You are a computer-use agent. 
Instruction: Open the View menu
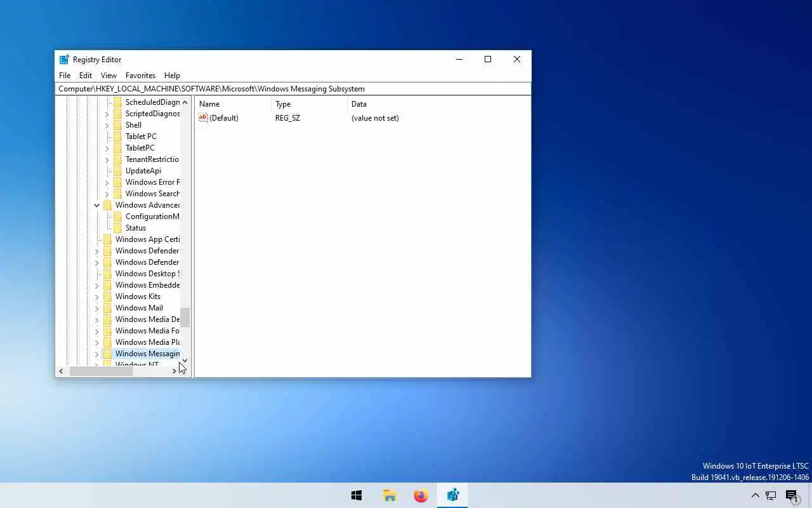108,75
